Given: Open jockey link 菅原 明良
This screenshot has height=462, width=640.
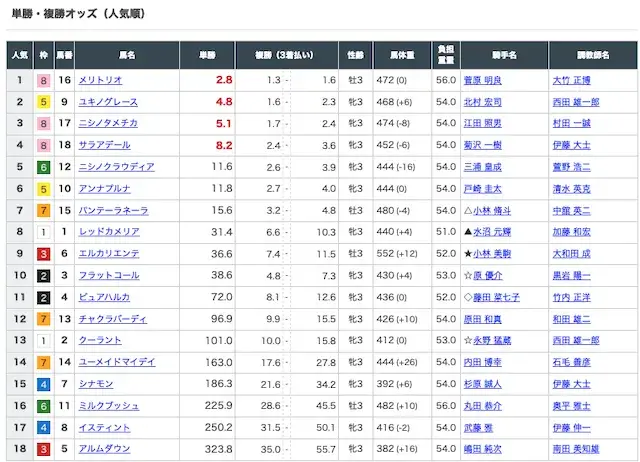Looking at the screenshot, I should coord(482,80).
